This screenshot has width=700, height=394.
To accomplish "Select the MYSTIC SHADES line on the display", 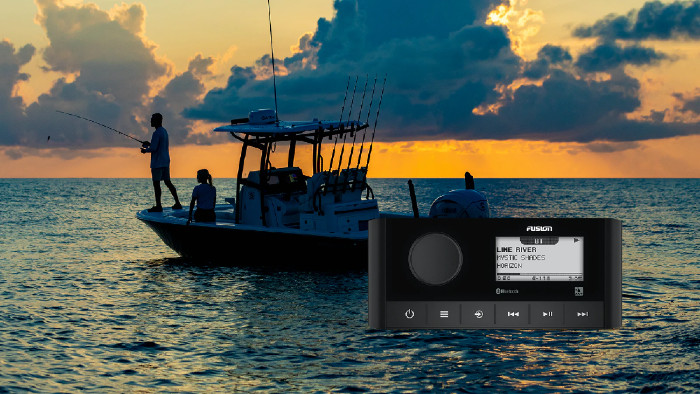I will (521, 257).
